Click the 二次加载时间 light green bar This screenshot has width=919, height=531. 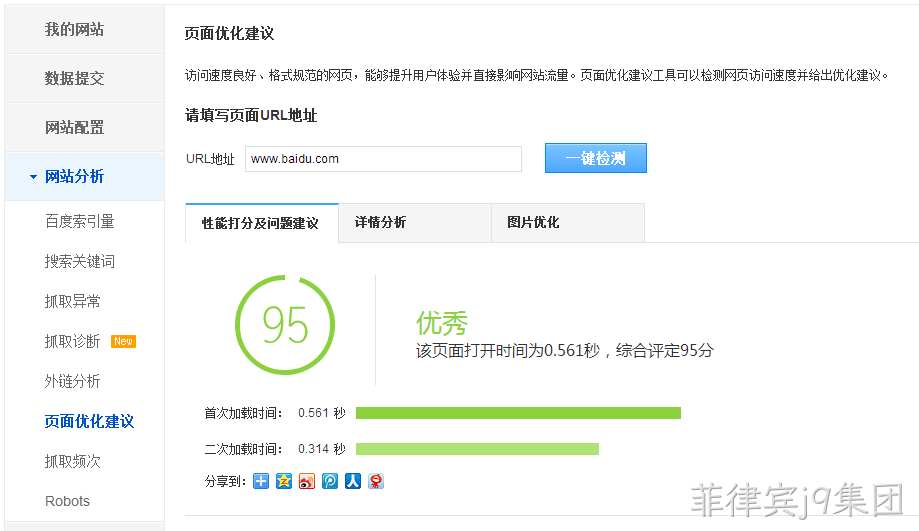click(x=477, y=449)
